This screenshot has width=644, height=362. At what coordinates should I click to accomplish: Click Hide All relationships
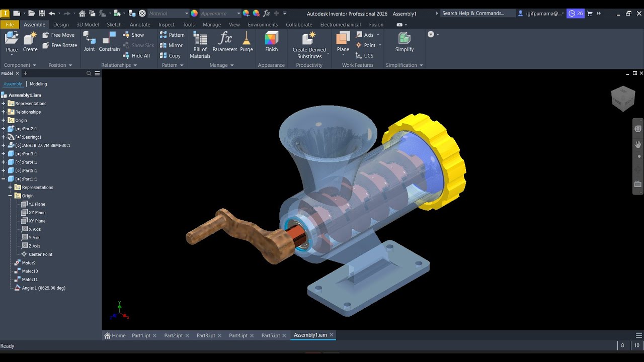(136, 56)
